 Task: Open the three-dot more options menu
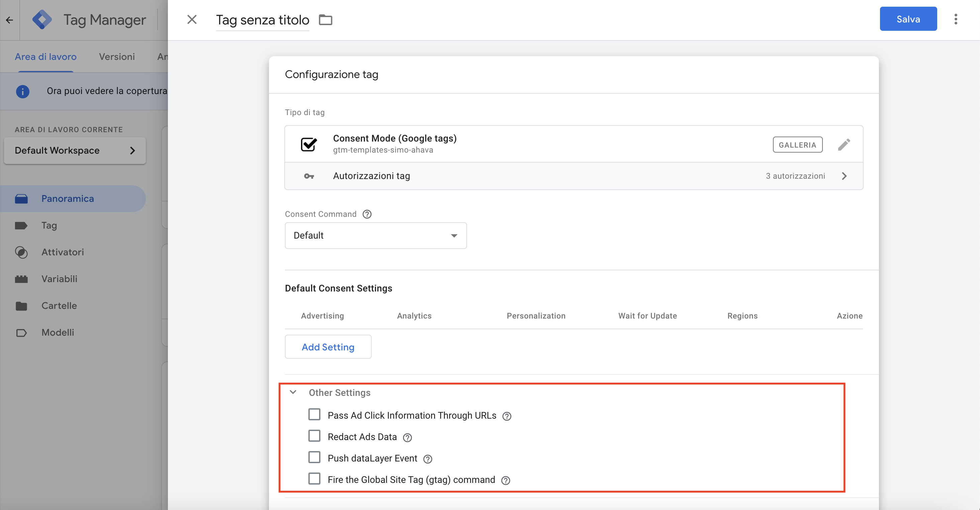(x=956, y=19)
